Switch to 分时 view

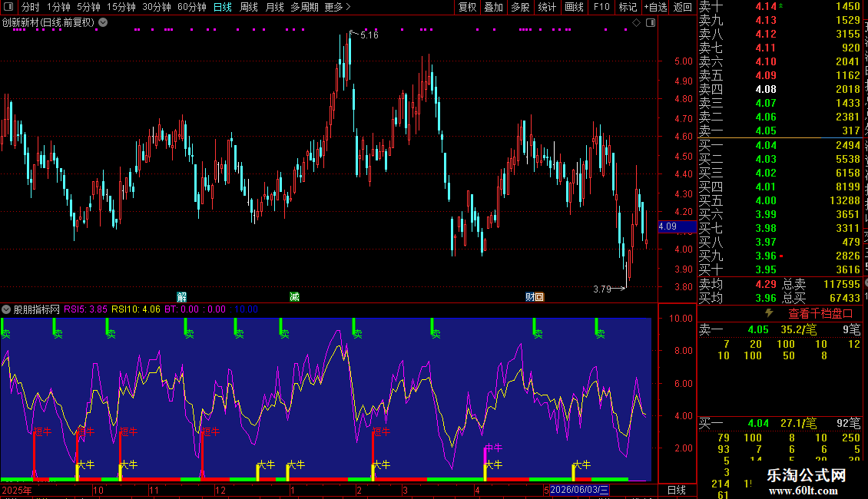[x=31, y=7]
